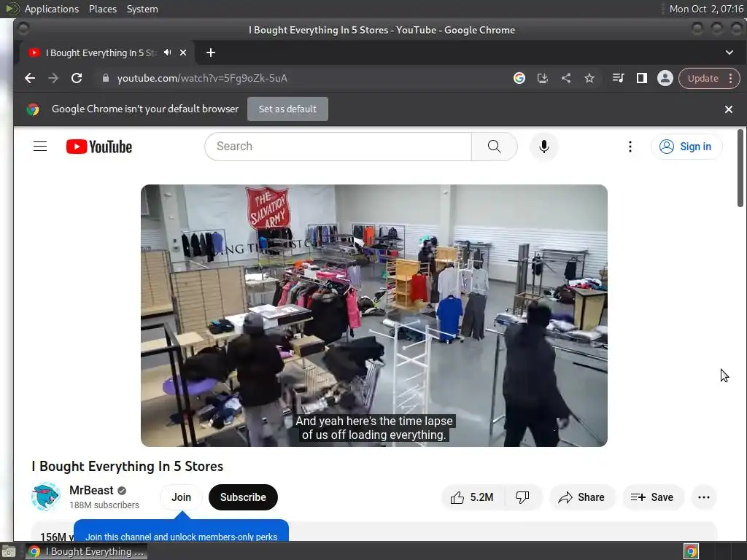
Task: Reload the YouTube page
Action: [x=77, y=78]
